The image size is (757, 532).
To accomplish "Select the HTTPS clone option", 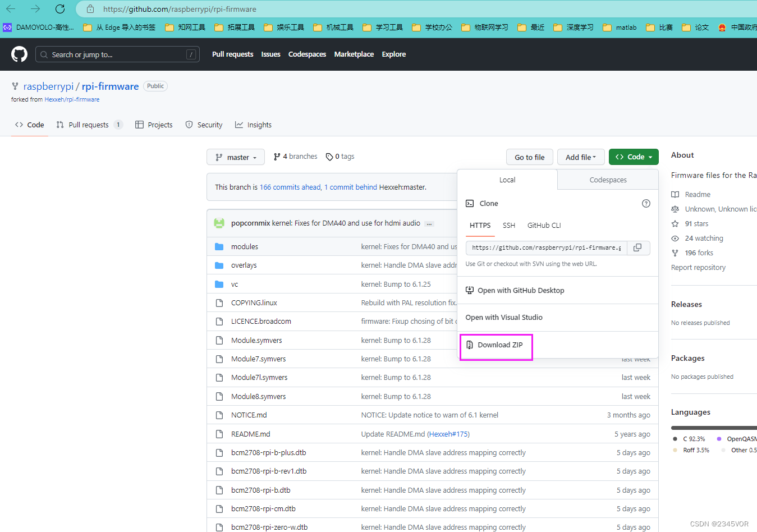I will pos(480,225).
